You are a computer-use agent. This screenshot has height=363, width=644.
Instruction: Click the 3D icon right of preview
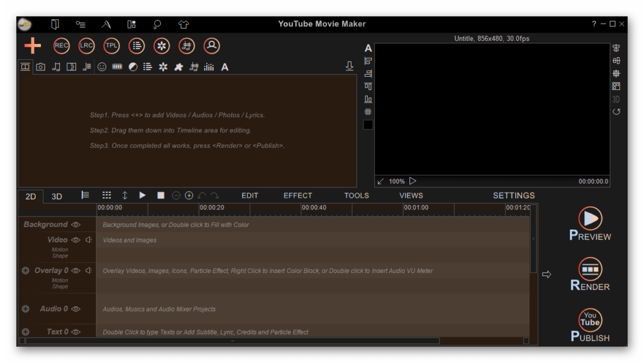(x=616, y=99)
